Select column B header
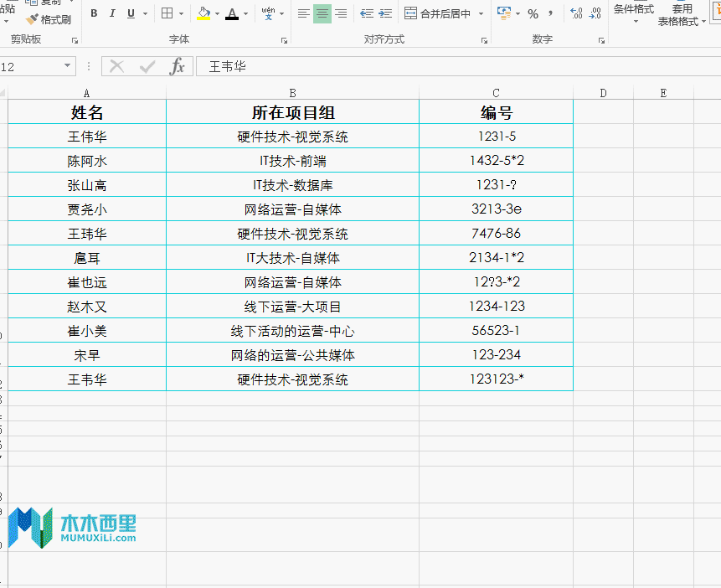The image size is (721, 588). click(292, 93)
